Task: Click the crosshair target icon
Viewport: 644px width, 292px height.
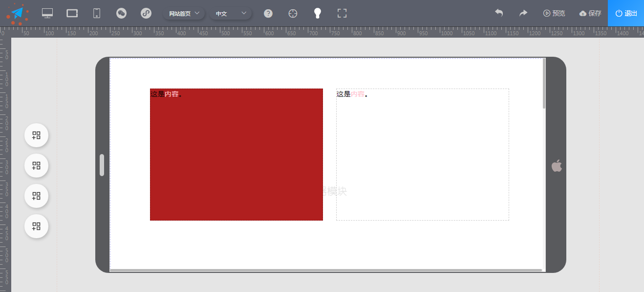Action: tap(293, 13)
